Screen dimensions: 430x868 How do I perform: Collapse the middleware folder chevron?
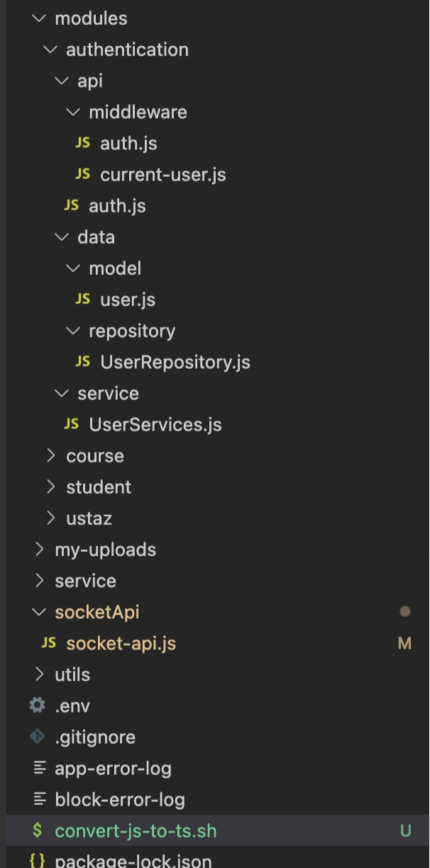pos(72,112)
